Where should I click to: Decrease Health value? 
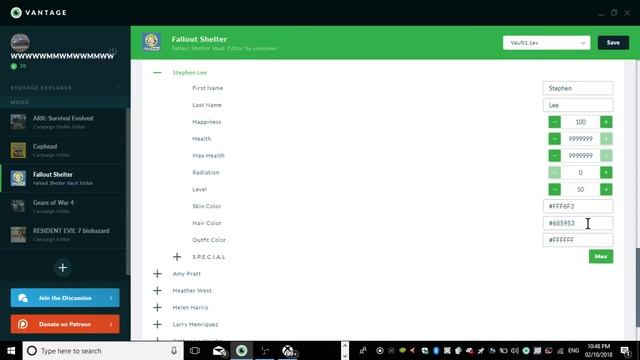[554, 139]
